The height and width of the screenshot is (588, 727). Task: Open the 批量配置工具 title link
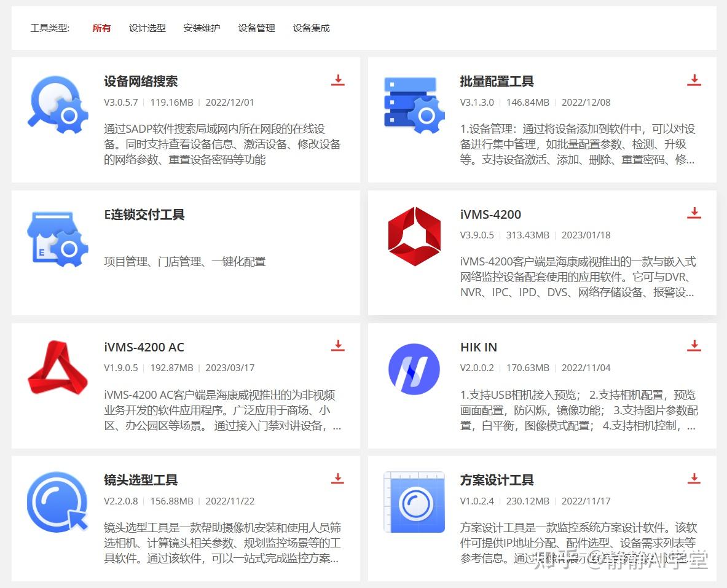click(497, 82)
